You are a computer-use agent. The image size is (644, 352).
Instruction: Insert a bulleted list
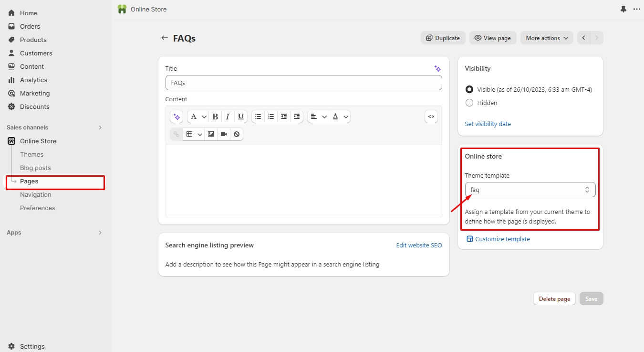point(258,117)
